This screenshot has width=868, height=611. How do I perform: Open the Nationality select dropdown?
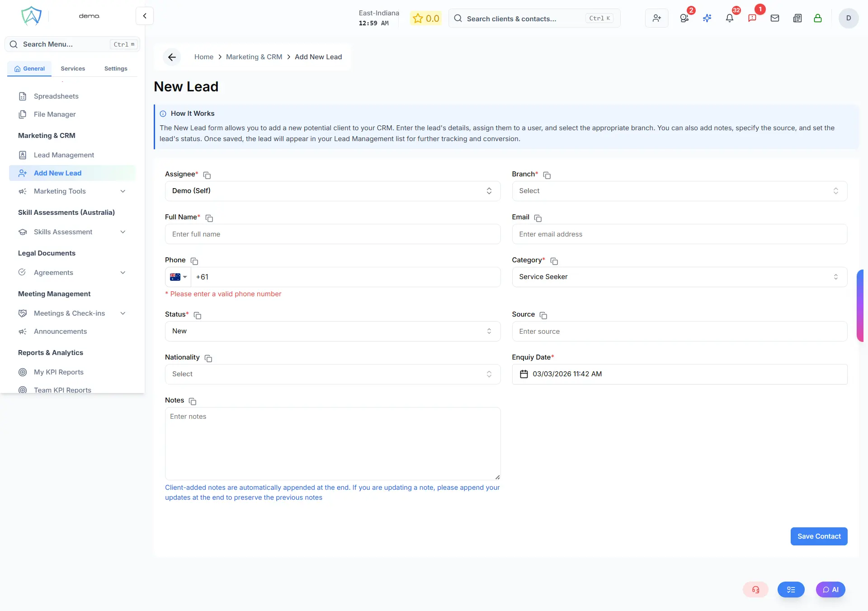pyautogui.click(x=332, y=374)
